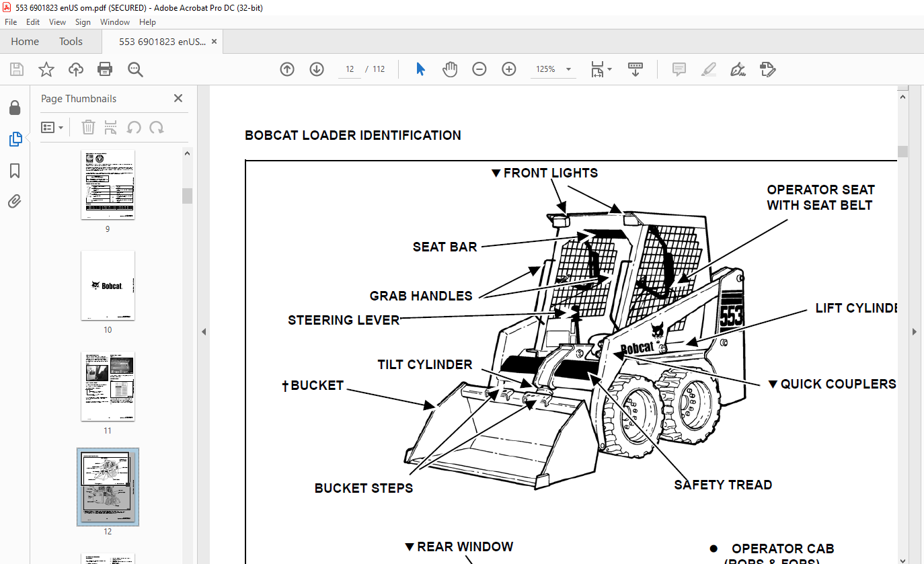
Task: Click document scroll up arrow
Action: pyautogui.click(x=902, y=97)
